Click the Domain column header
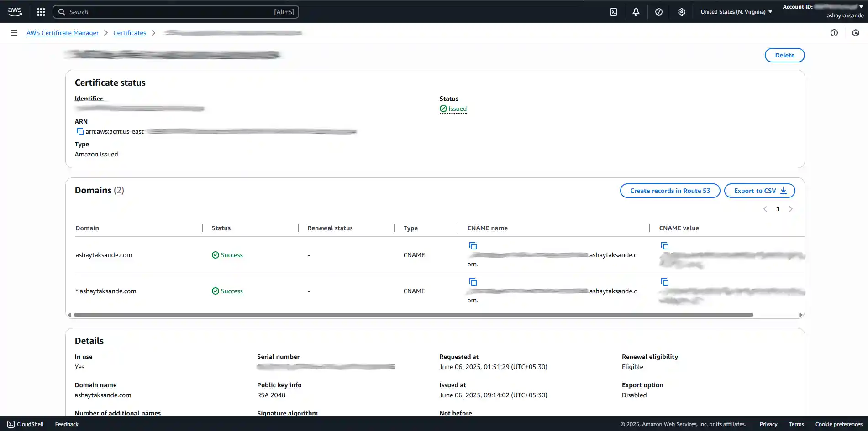The image size is (868, 431). click(87, 228)
